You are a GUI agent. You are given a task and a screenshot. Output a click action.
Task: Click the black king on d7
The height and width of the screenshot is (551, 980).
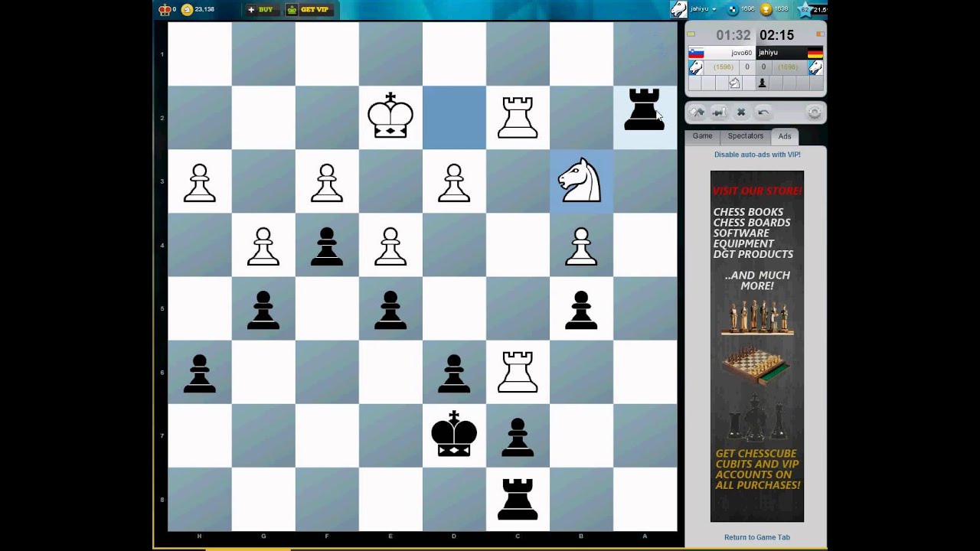coord(454,433)
